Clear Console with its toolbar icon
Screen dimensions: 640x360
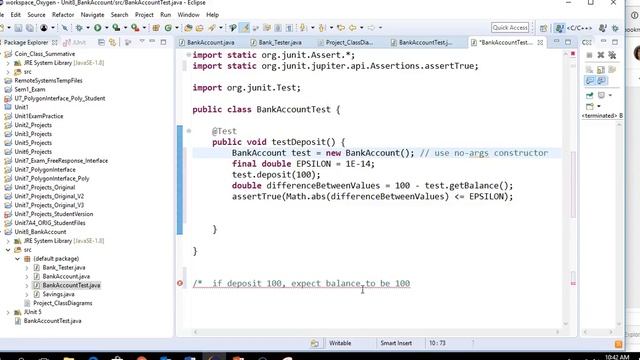pyautogui.click(x=589, y=70)
